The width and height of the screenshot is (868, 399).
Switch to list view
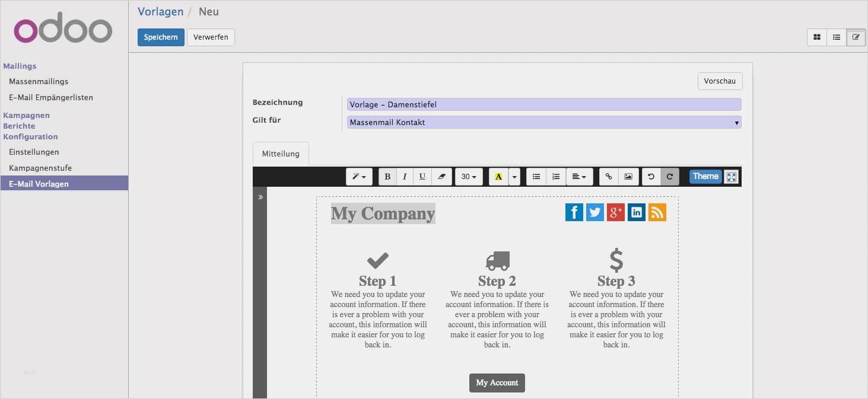pyautogui.click(x=837, y=37)
